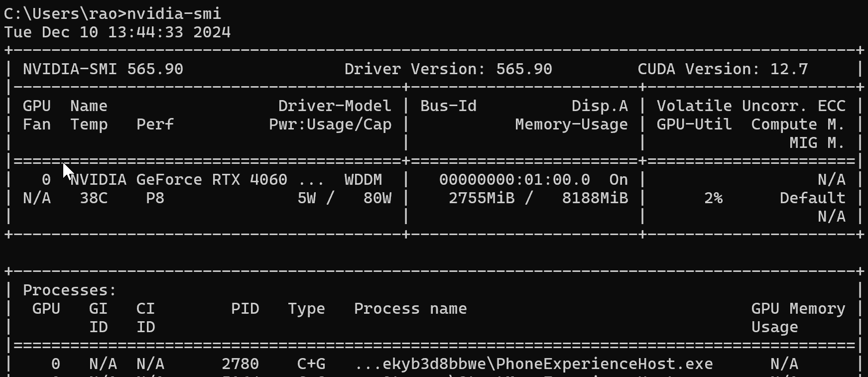The height and width of the screenshot is (377, 868).
Task: Click the bus ID value 00000000:01:00.0
Action: [514, 179]
